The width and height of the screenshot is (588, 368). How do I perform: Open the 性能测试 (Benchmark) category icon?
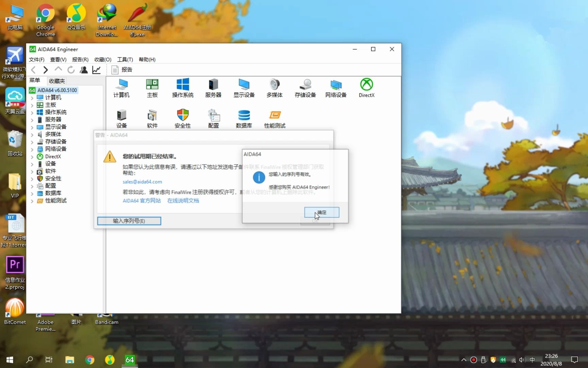tap(275, 119)
